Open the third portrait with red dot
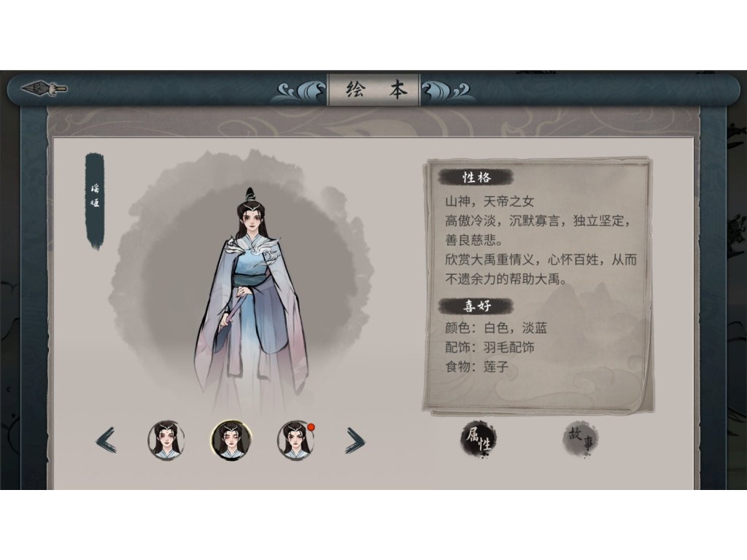 (x=295, y=440)
